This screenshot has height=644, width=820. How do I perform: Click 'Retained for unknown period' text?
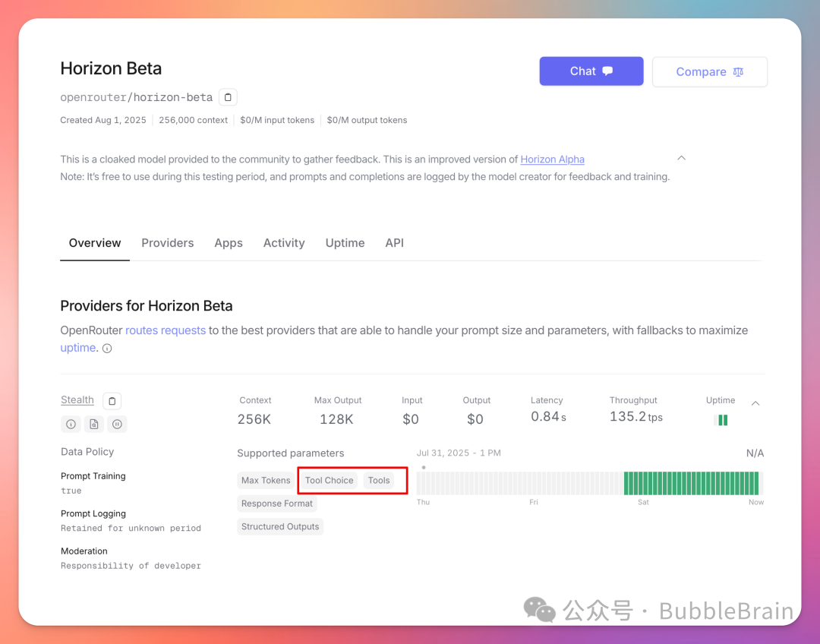click(131, 529)
